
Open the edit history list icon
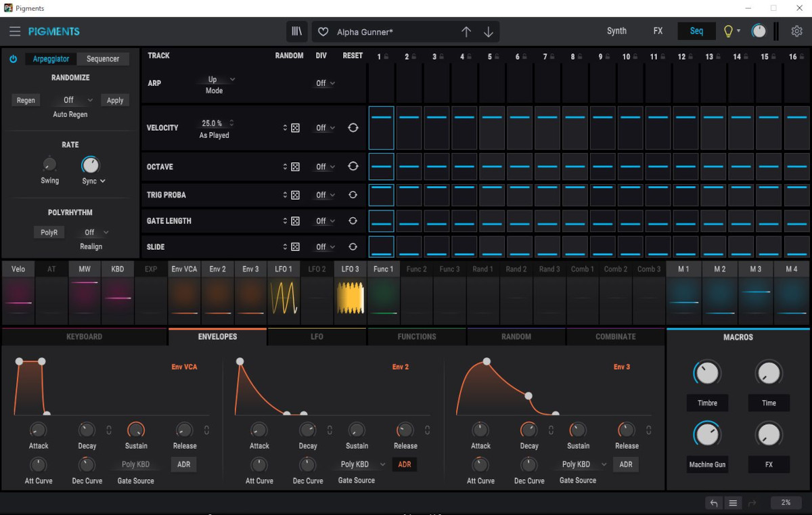coord(733,503)
